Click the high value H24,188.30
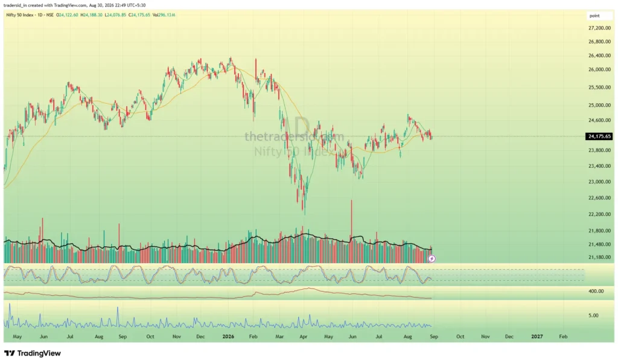 pyautogui.click(x=92, y=15)
